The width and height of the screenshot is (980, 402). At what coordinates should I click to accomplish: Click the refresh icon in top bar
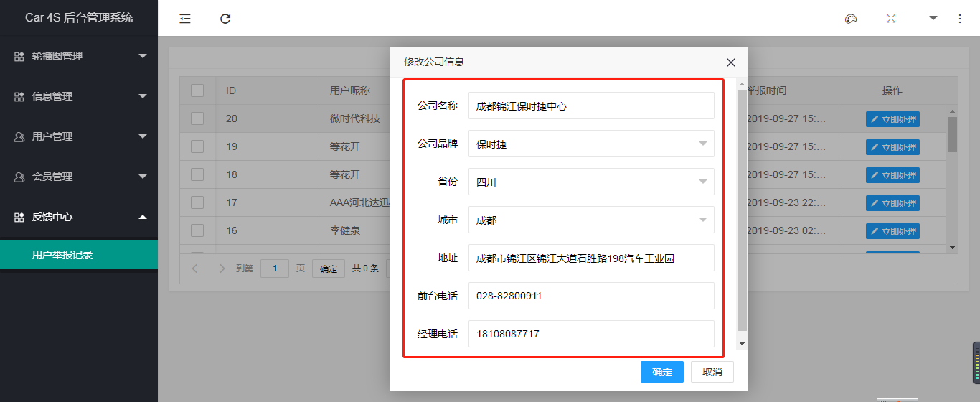[225, 19]
